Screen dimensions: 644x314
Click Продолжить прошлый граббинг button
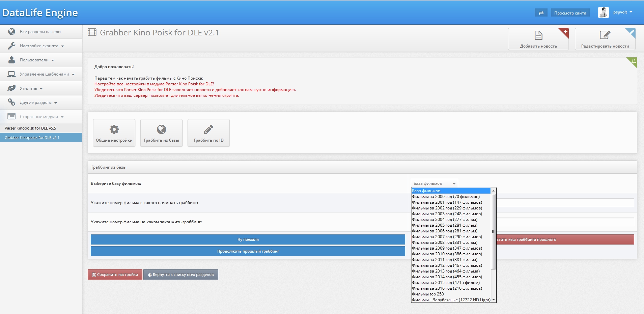pos(248,251)
